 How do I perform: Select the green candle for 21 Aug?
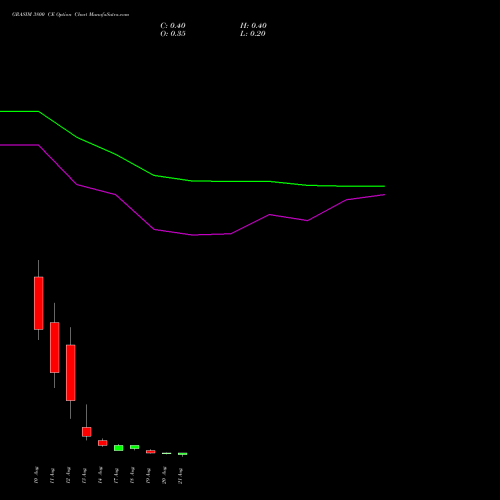coord(183,454)
